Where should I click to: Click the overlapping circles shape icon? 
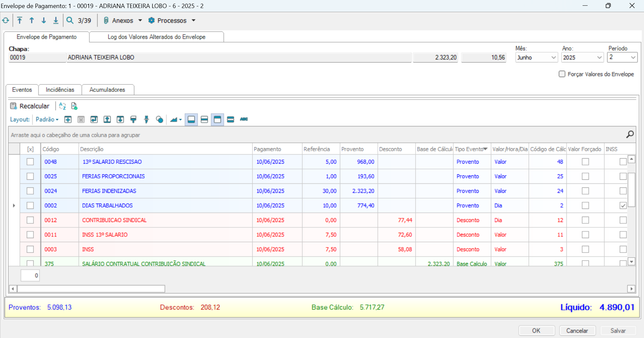tap(160, 119)
